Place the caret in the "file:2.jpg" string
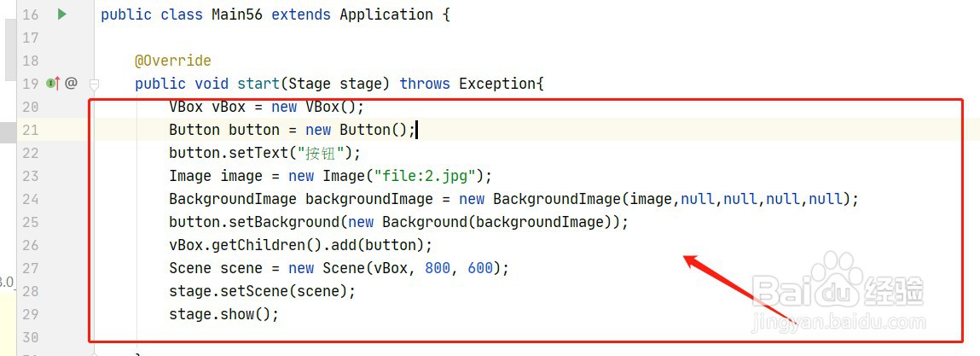 point(425,176)
